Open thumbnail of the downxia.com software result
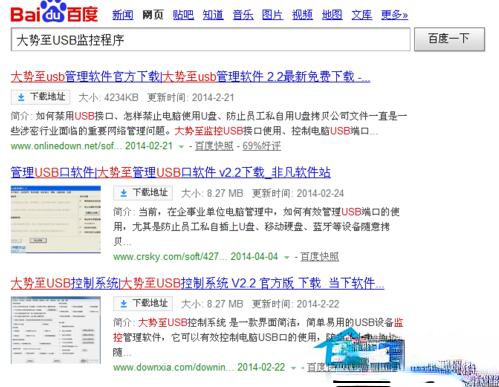 (56, 330)
